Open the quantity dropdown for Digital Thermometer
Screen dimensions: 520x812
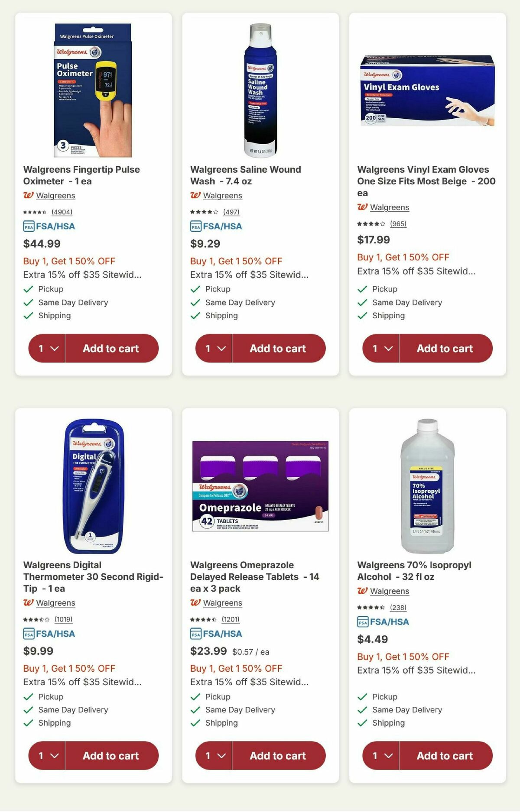coord(48,755)
